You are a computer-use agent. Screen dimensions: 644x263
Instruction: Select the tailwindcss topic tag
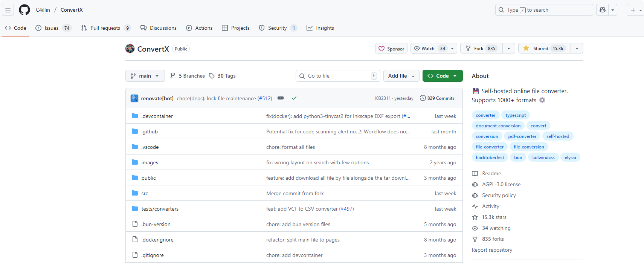pyautogui.click(x=543, y=157)
